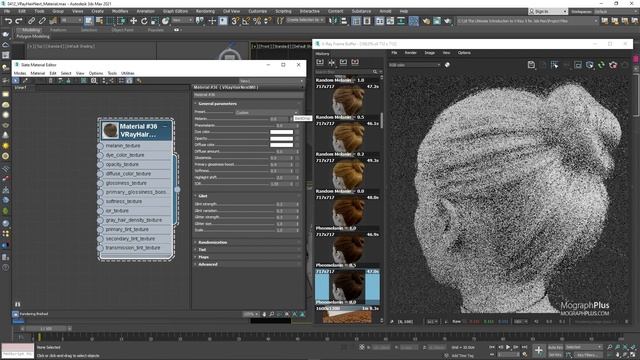The height and width of the screenshot is (360, 640).
Task: Choose the Select and Move tool
Action: (x=133, y=21)
